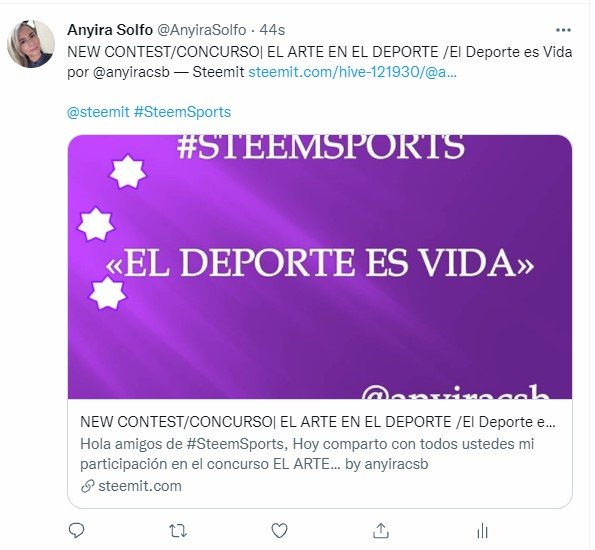Click the chain link icon beside steemit.com

click(88, 486)
